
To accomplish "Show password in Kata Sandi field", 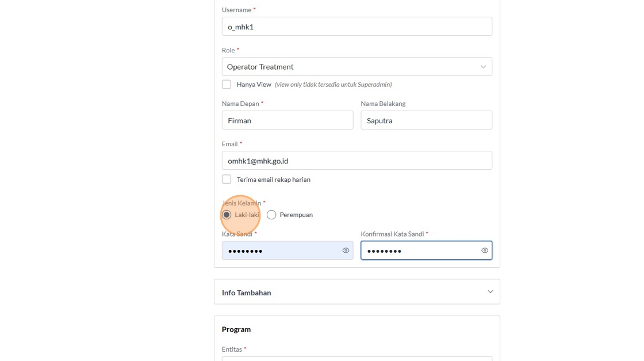I will pos(346,250).
